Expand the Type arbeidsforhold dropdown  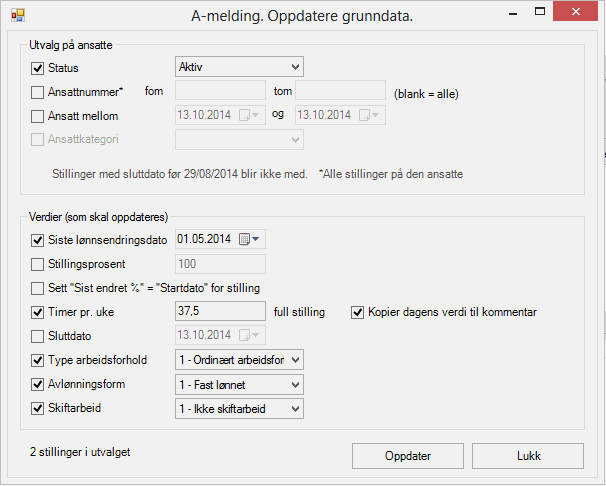(294, 359)
